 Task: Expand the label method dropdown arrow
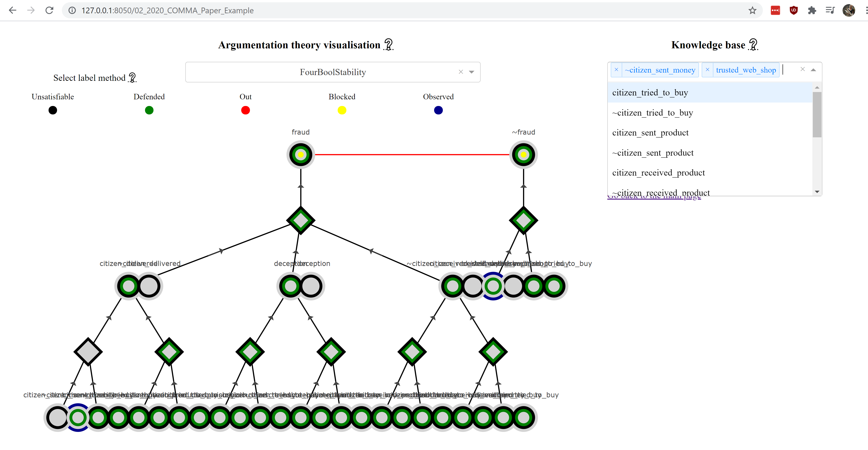tap(472, 72)
